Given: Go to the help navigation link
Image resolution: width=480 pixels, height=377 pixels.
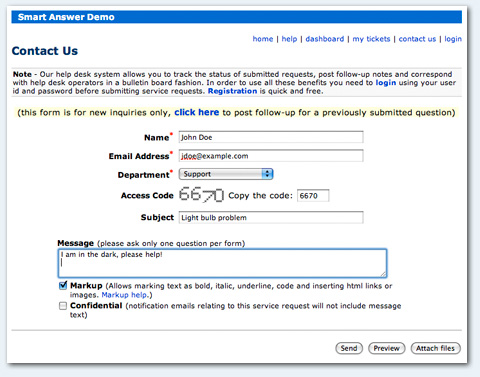Looking at the screenshot, I should point(289,39).
